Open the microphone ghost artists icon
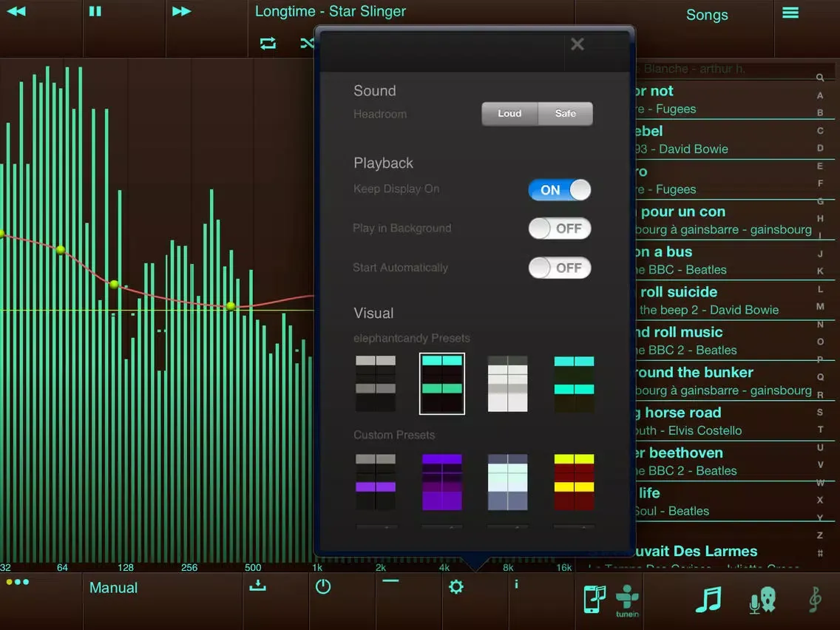This screenshot has width=840, height=630. (x=762, y=600)
